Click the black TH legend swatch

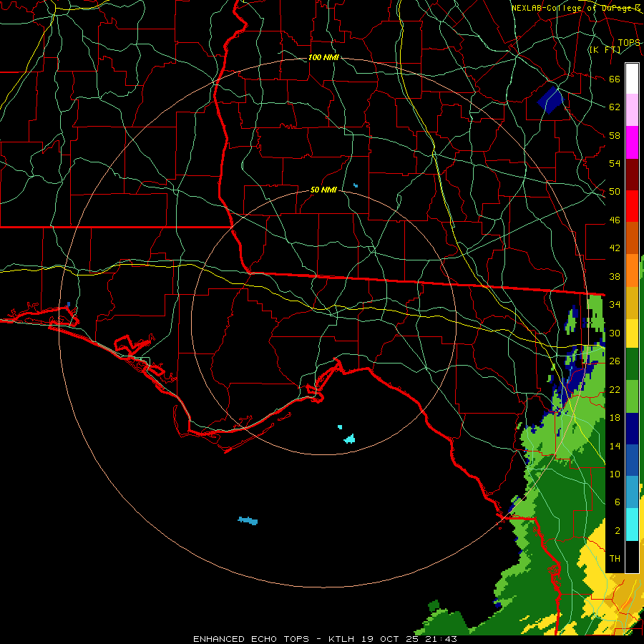click(632, 557)
